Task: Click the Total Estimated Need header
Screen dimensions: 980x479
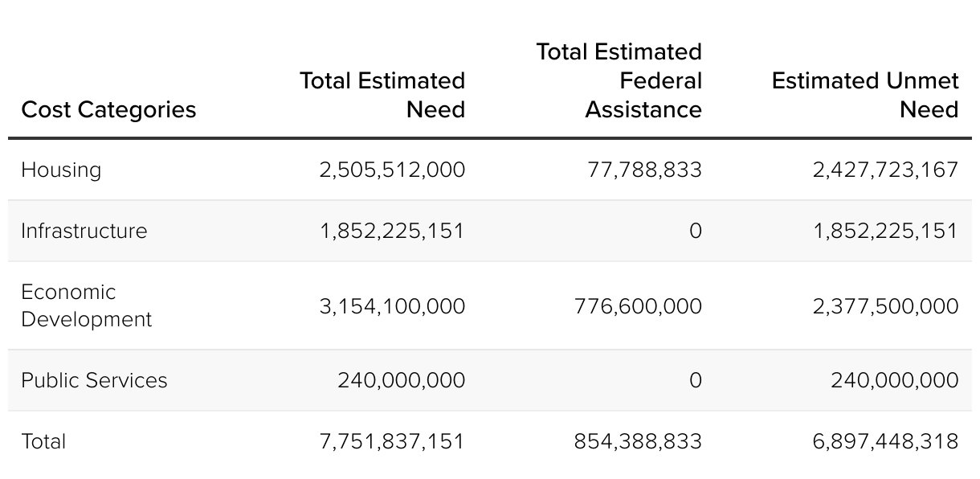Action: tap(382, 95)
